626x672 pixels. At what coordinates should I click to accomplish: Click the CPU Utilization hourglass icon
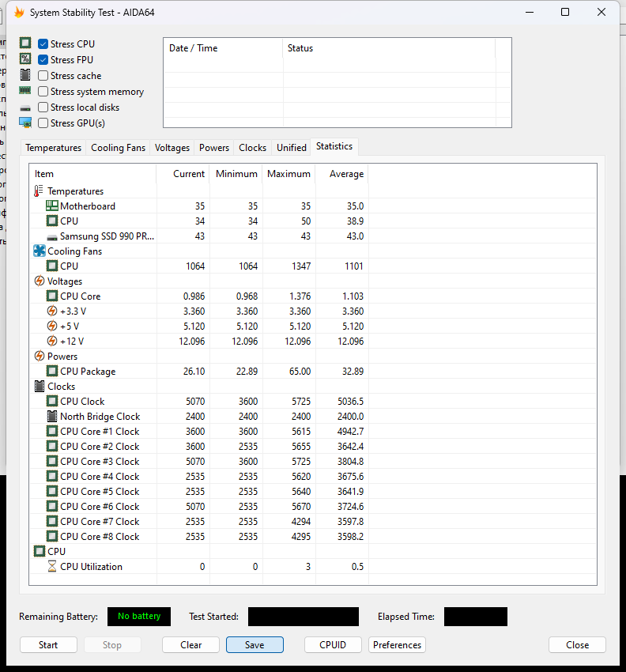52,567
